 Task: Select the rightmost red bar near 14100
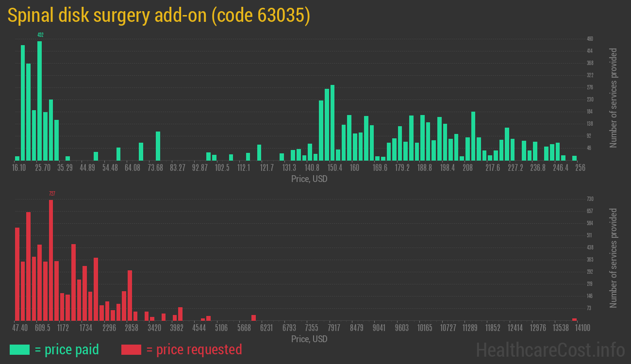(575, 319)
